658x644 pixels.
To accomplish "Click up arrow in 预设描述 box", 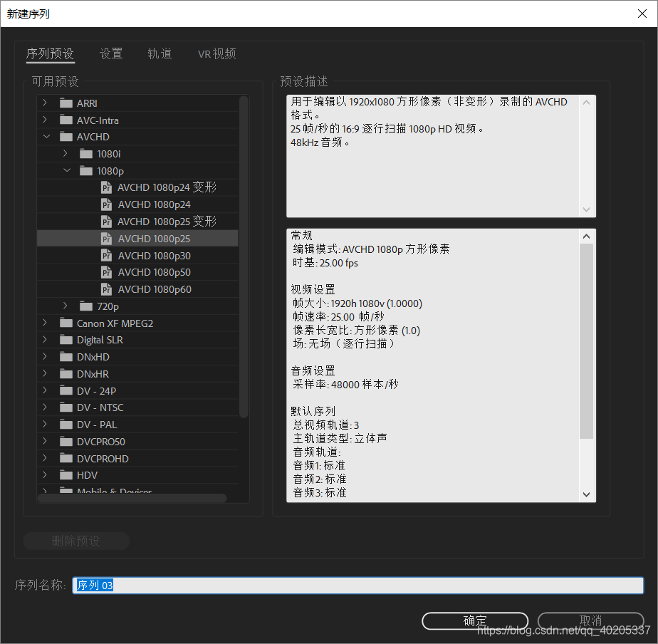I will [587, 103].
